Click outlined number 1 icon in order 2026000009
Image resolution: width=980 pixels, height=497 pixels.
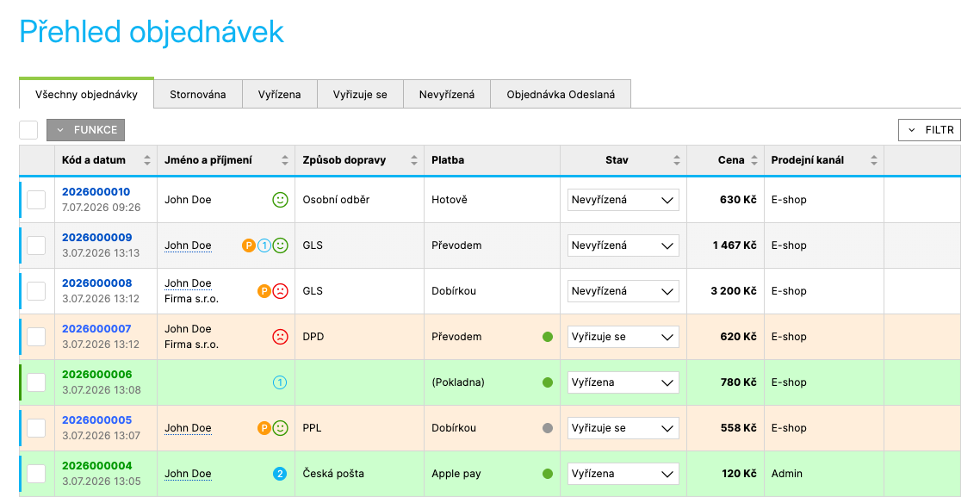coord(264,245)
